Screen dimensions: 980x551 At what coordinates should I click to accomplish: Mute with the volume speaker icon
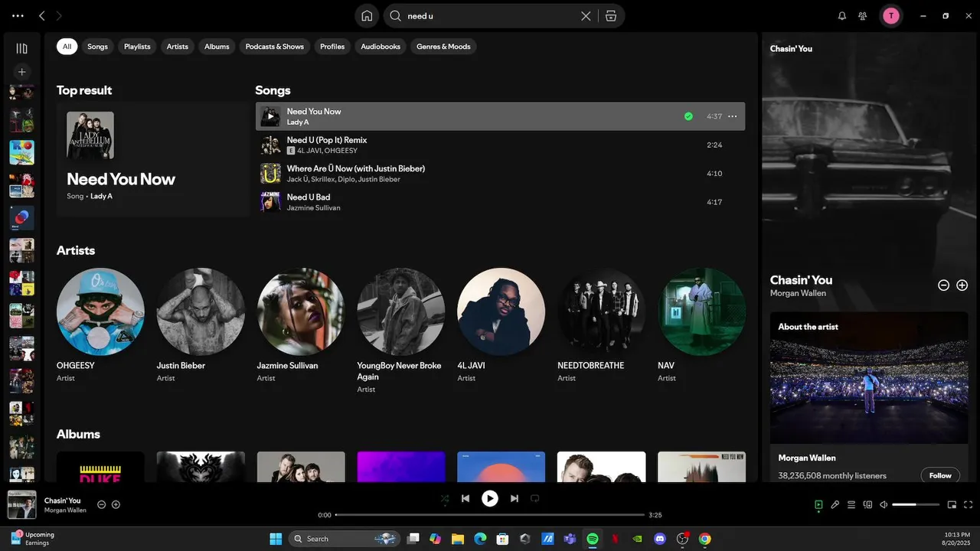tap(884, 504)
